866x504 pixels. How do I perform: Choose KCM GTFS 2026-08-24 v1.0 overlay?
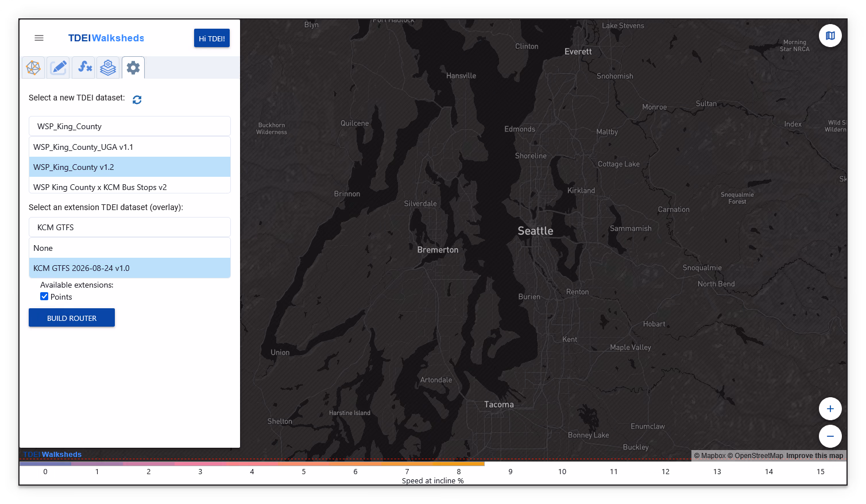tap(130, 268)
